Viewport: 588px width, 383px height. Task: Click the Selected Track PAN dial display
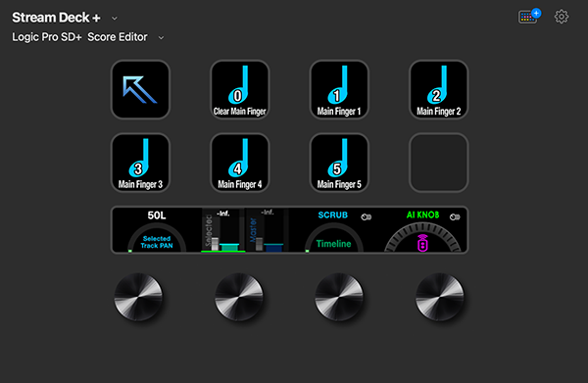pyautogui.click(x=157, y=230)
